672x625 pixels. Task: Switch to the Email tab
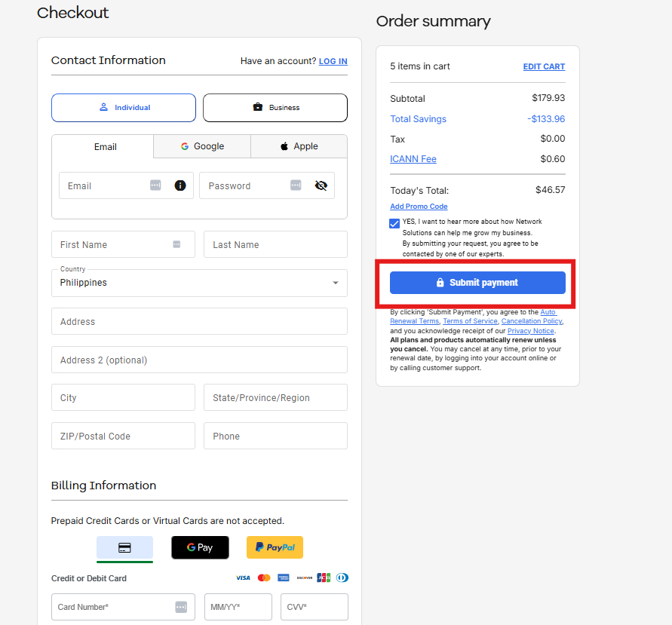point(105,146)
